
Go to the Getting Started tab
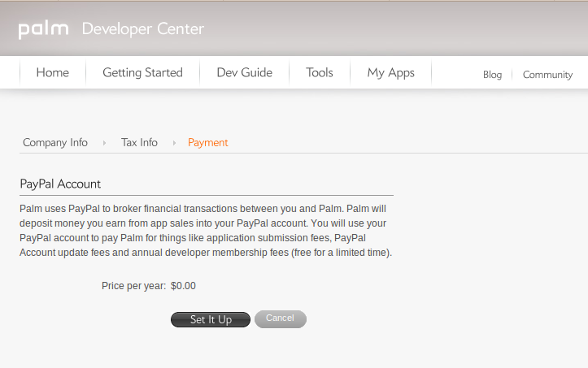click(x=142, y=72)
